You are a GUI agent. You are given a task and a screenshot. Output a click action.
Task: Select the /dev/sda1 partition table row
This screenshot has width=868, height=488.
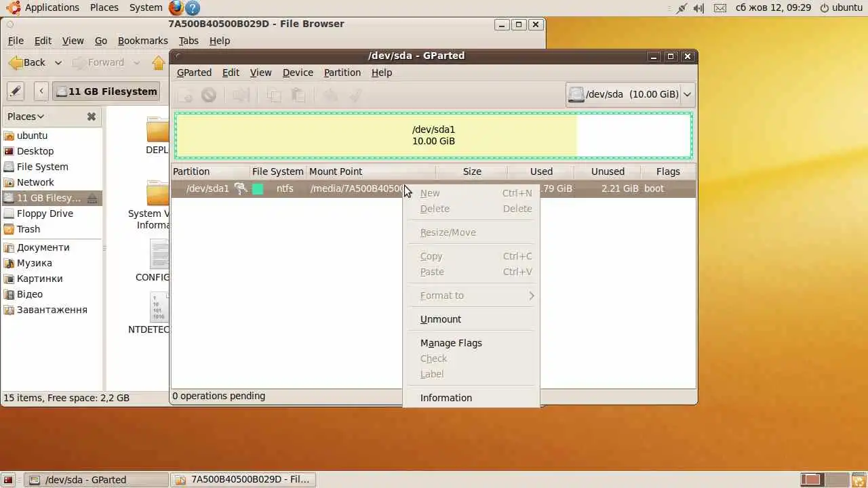point(433,188)
